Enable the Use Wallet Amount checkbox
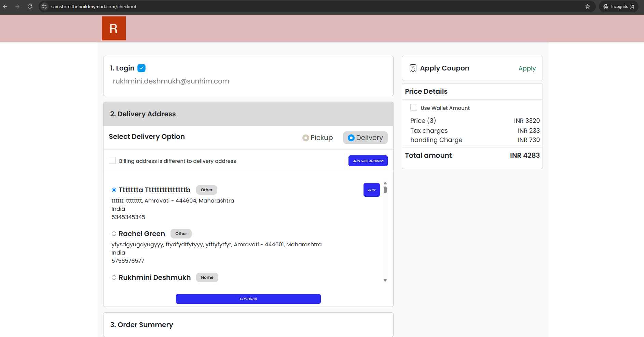 414,107
